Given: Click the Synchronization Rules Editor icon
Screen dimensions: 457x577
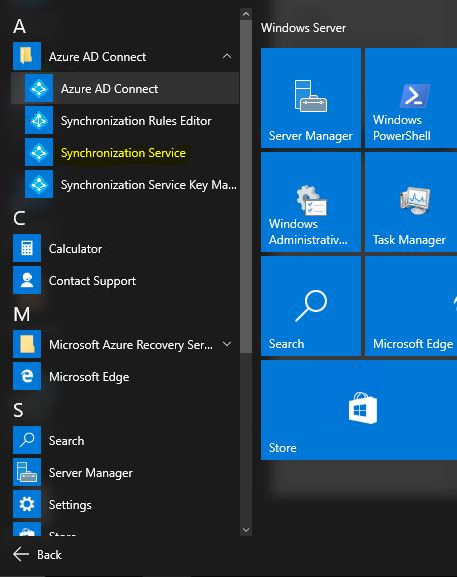Looking at the screenshot, I should (39, 120).
